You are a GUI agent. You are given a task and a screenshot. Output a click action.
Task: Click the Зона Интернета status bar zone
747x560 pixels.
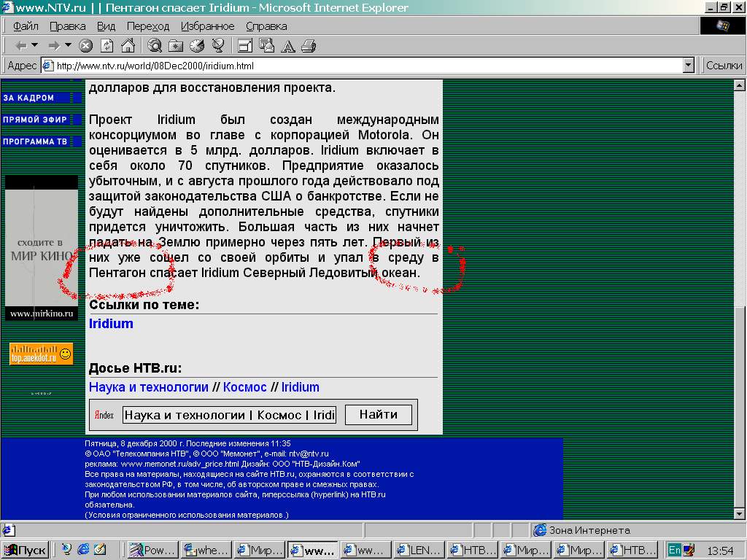click(582, 530)
